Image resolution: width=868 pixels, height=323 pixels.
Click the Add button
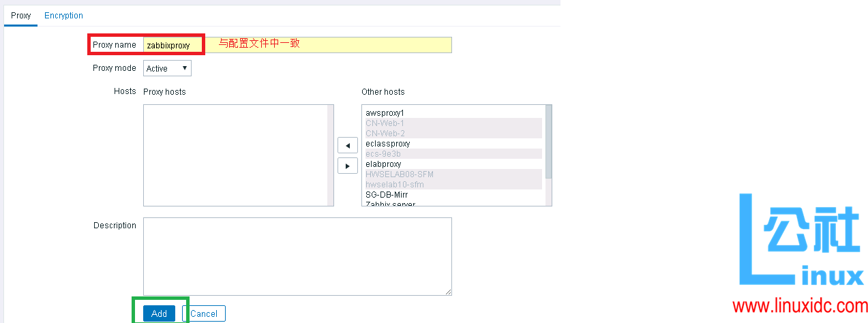pos(159,313)
